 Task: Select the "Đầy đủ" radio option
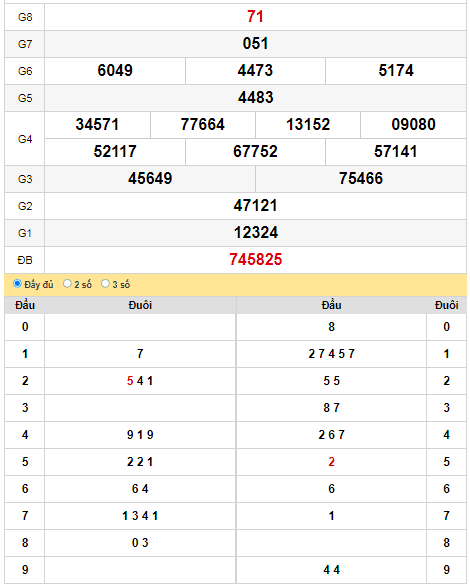tap(17, 284)
